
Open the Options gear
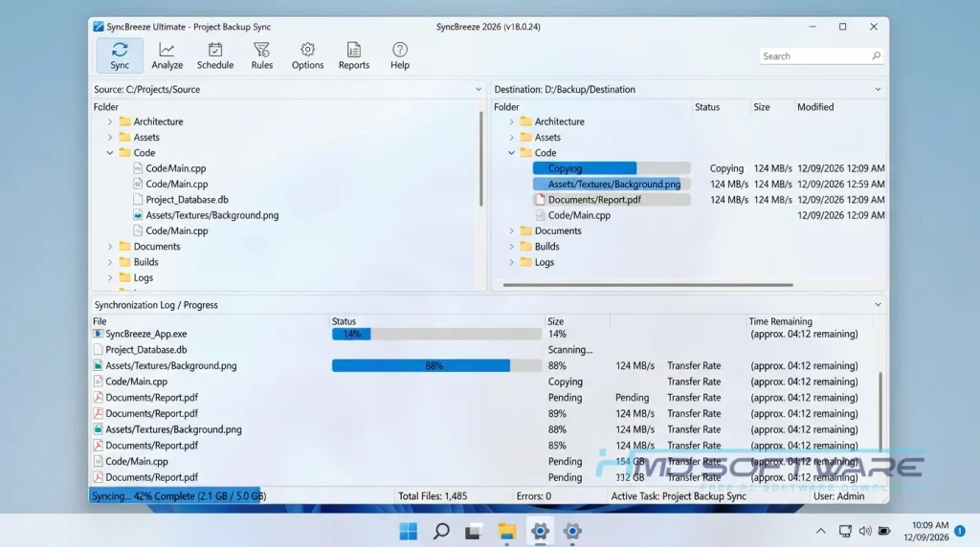point(307,55)
